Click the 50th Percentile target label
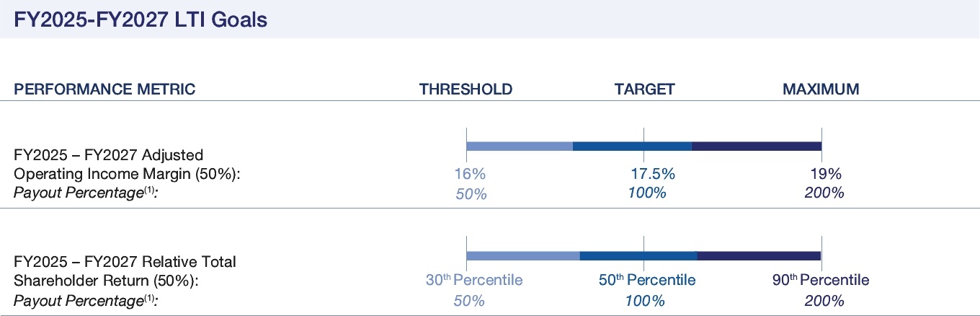The image size is (980, 316). [647, 280]
